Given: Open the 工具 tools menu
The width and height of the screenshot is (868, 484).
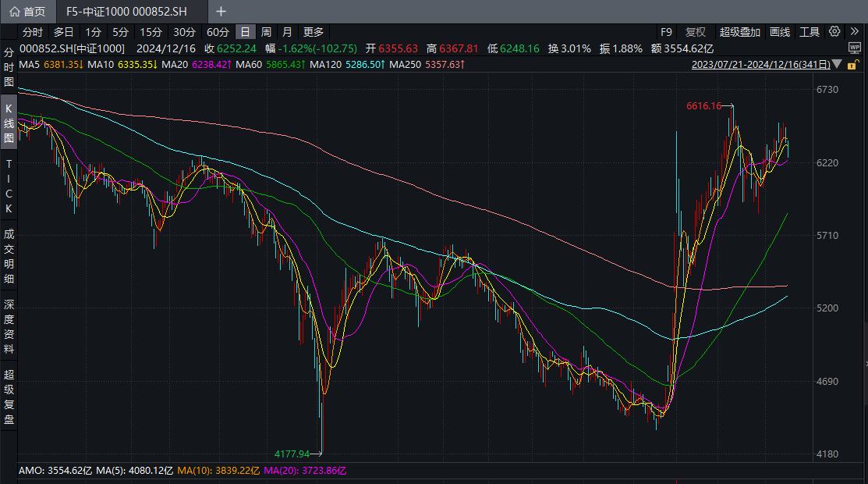Looking at the screenshot, I should (x=810, y=32).
